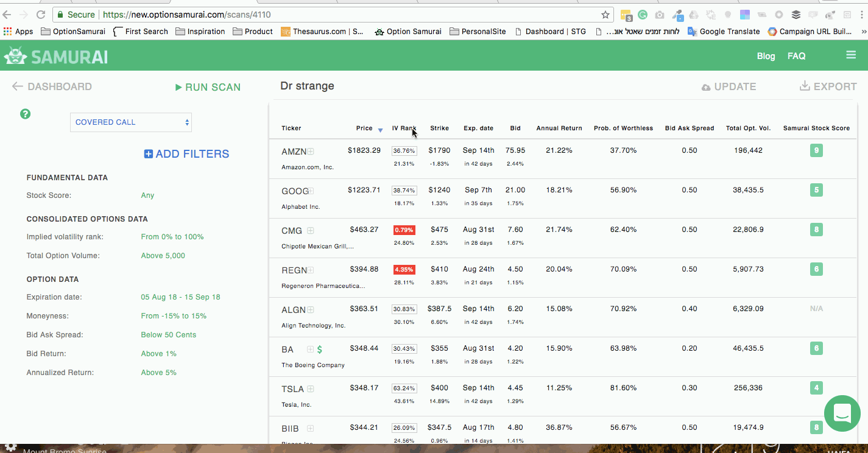Sort by the Annual Return column header

(x=559, y=128)
